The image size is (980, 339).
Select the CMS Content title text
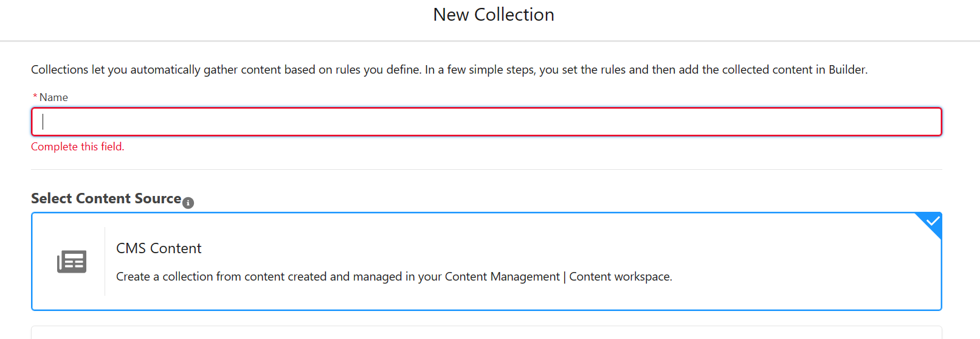pyautogui.click(x=159, y=248)
